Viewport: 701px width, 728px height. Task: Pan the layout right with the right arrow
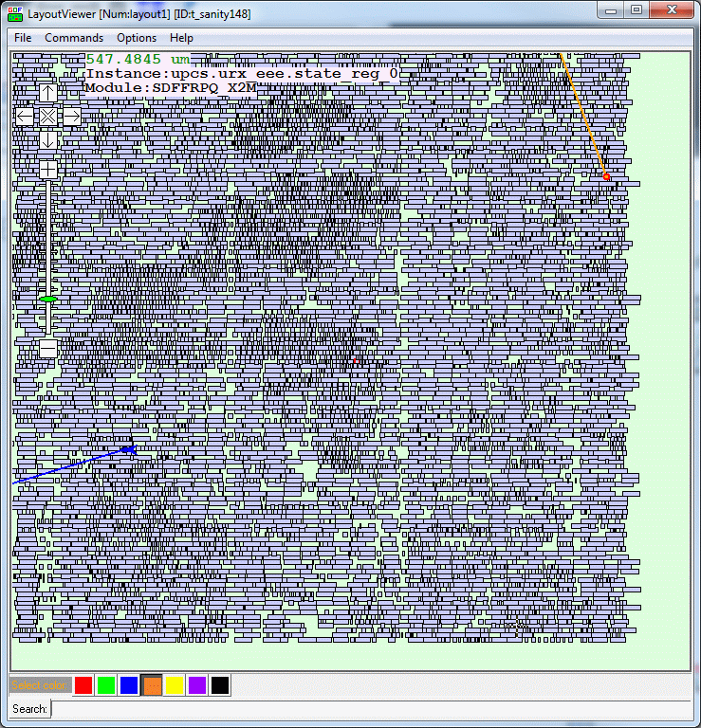(71, 116)
